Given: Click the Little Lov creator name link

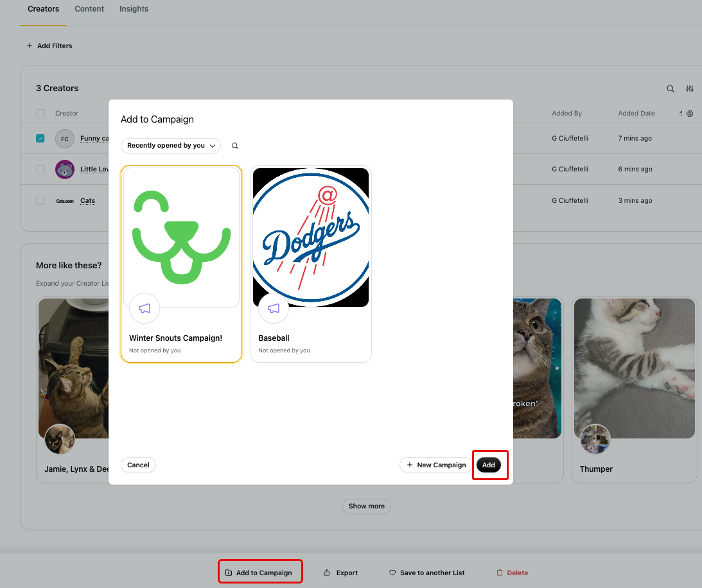Looking at the screenshot, I should [94, 169].
